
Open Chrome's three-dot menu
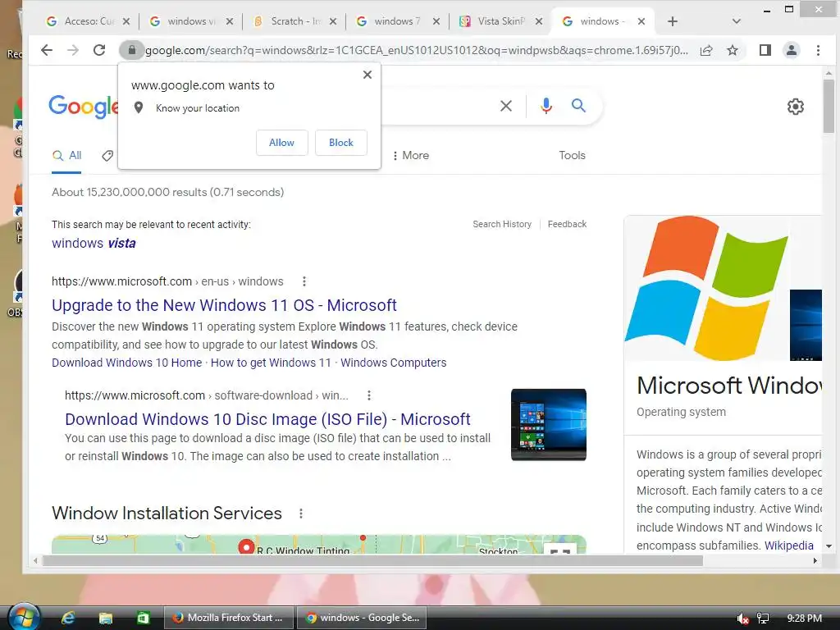click(x=818, y=50)
